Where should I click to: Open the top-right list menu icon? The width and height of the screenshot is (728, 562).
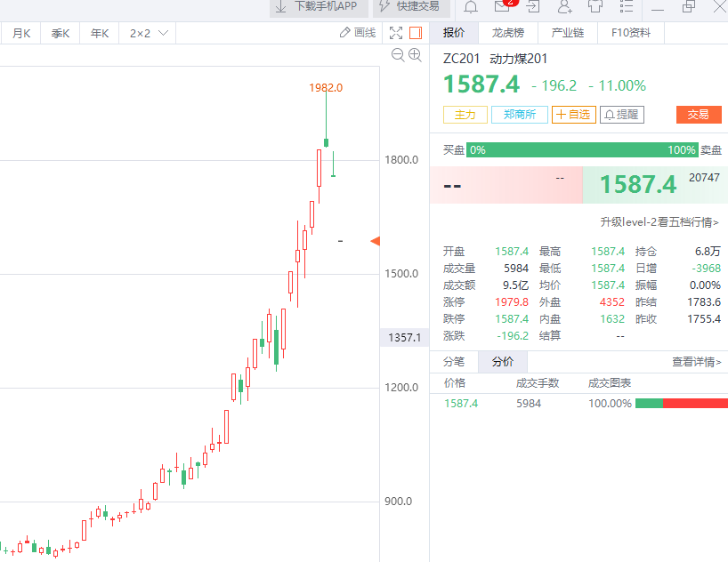(627, 7)
